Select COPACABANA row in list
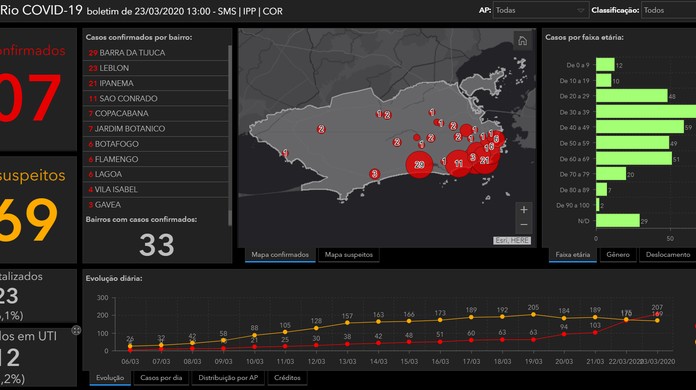This screenshot has width=696, height=390. [155, 114]
